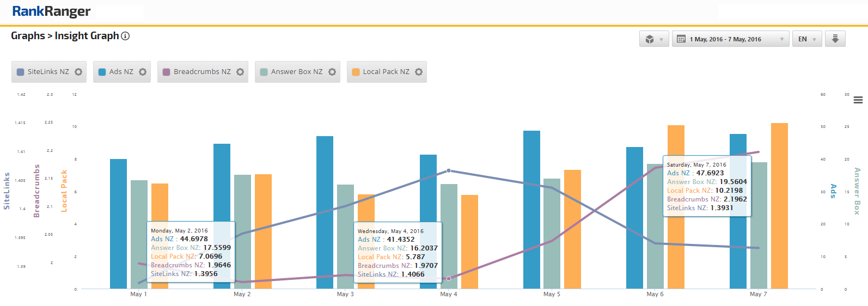The image size is (868, 306).
Task: Click the May 5 blue Ads bar
Action: click(531, 210)
